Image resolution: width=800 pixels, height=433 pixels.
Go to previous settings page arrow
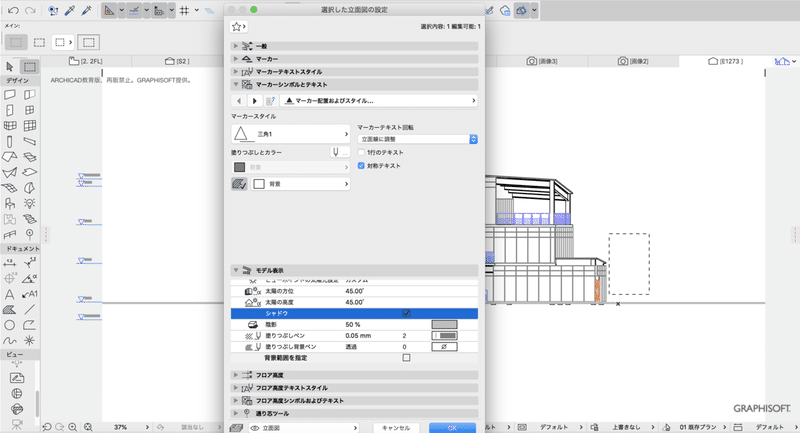pos(239,101)
